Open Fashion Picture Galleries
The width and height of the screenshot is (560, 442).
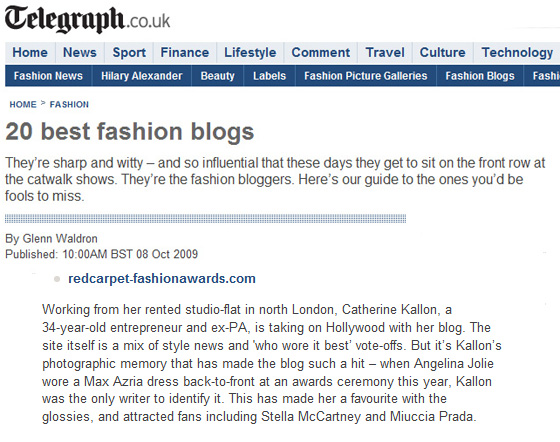[366, 76]
